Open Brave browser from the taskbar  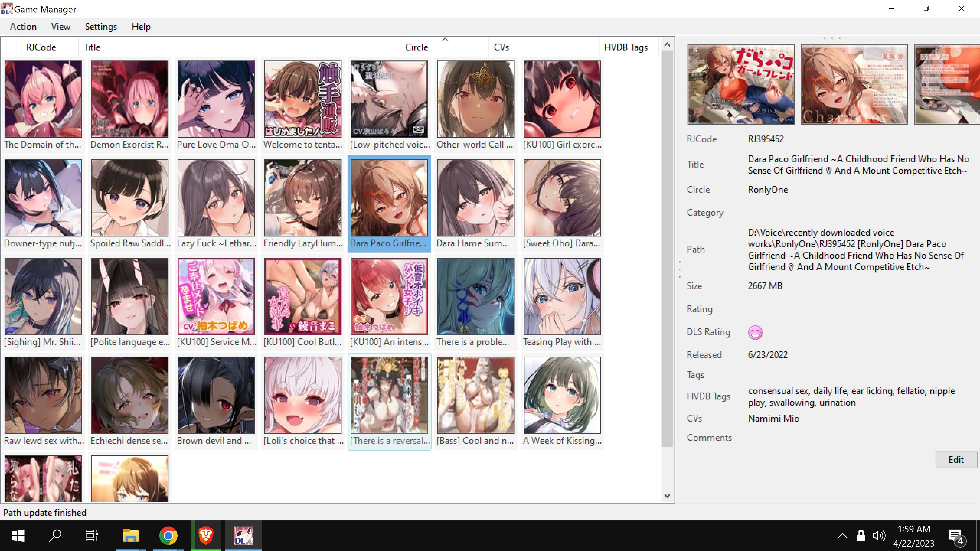(x=206, y=536)
